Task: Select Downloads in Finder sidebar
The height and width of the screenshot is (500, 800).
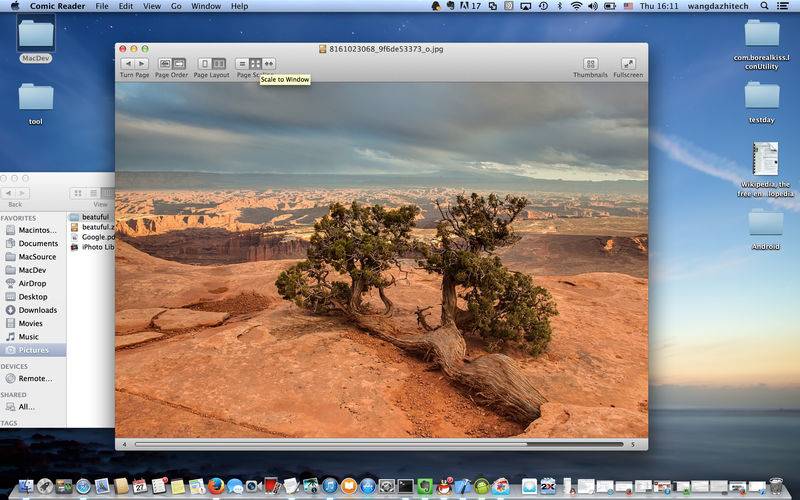Action: (x=37, y=310)
